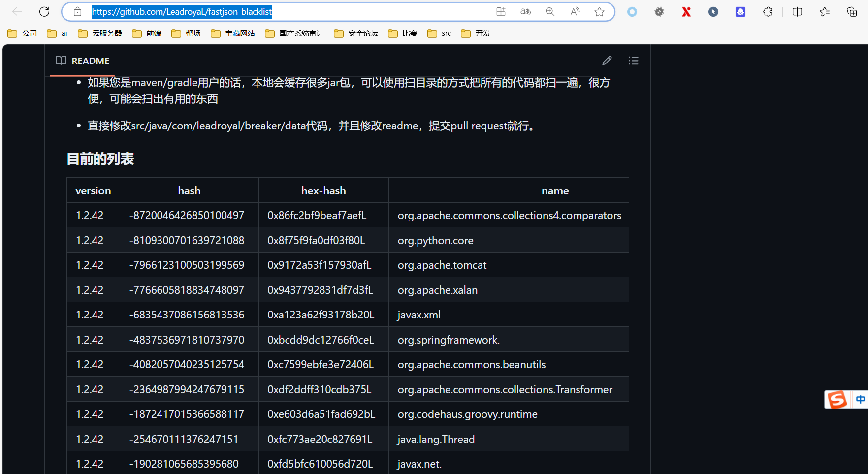Open README outline list icon
This screenshot has width=868, height=474.
[634, 61]
